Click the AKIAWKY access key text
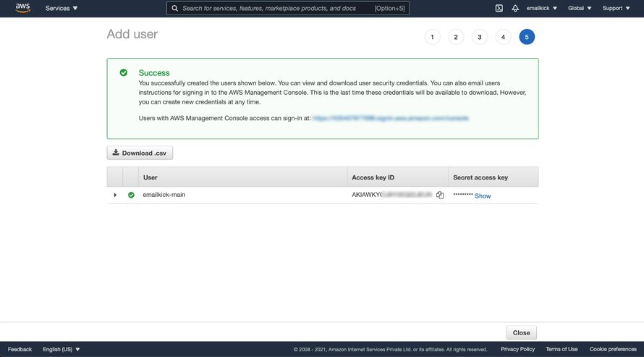The image size is (644, 357). click(x=391, y=195)
